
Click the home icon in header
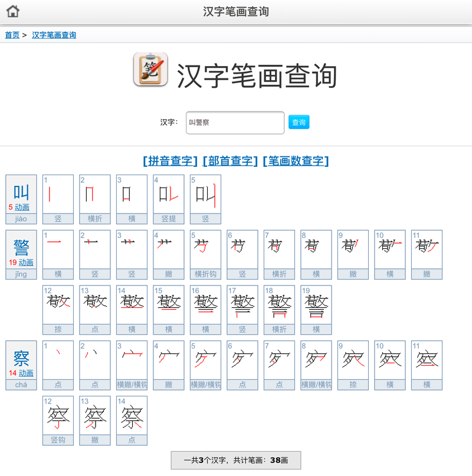(x=12, y=11)
